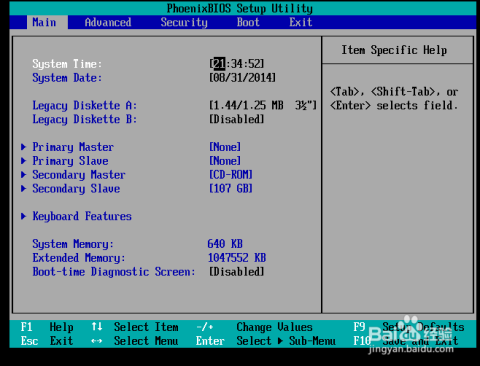This screenshot has width=480, height=366.
Task: Open the Primary Slave submenu label
Action: click(70, 161)
